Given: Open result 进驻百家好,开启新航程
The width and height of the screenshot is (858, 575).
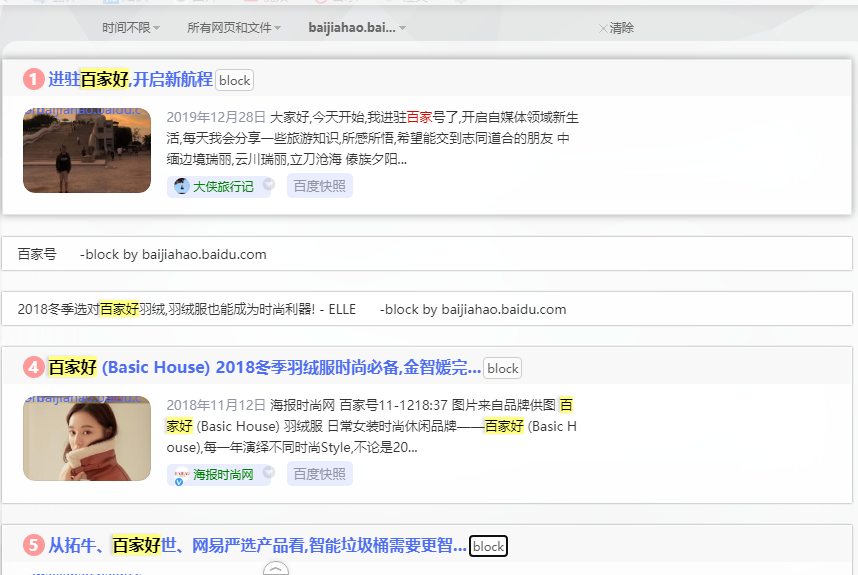Looking at the screenshot, I should (130, 79).
